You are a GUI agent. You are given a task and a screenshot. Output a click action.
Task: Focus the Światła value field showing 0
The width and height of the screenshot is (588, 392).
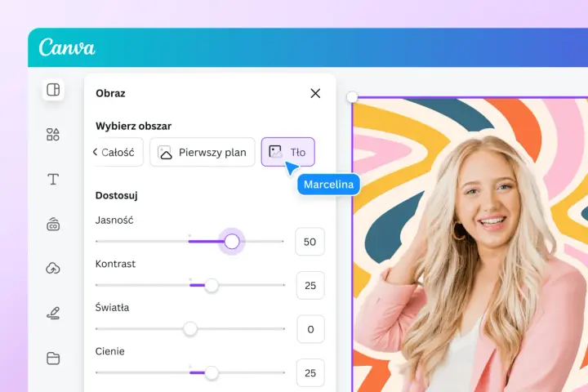(x=310, y=329)
